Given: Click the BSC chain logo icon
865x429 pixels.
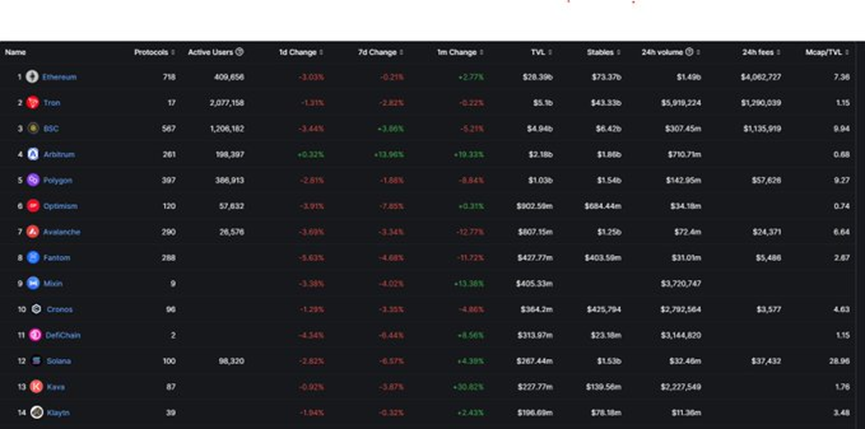Looking at the screenshot, I should click(x=33, y=128).
